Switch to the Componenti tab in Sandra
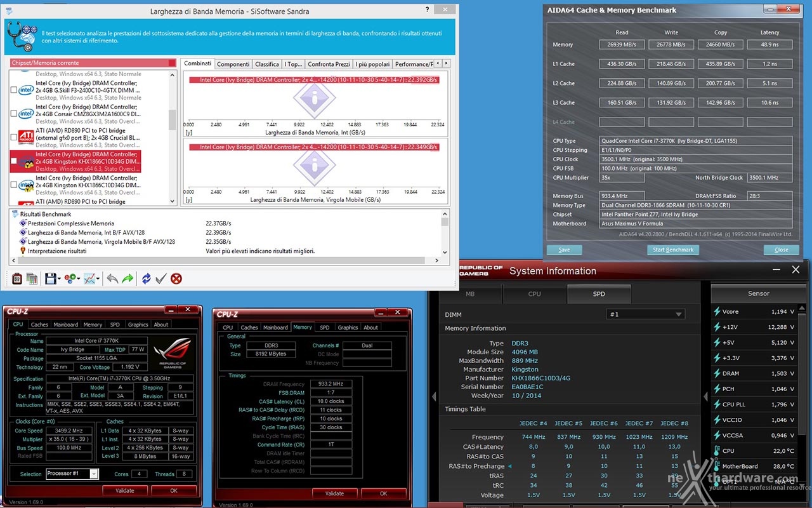Image resolution: width=812 pixels, height=508 pixels. [233, 64]
